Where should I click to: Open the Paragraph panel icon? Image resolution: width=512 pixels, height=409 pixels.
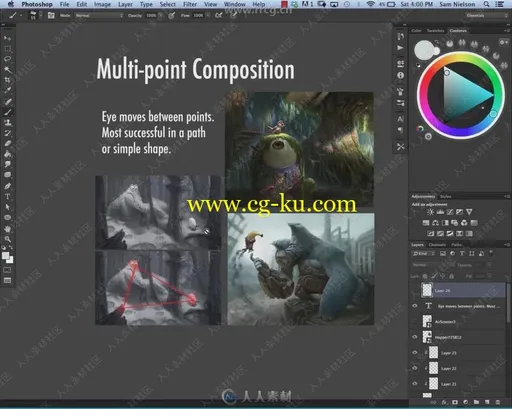click(x=401, y=130)
